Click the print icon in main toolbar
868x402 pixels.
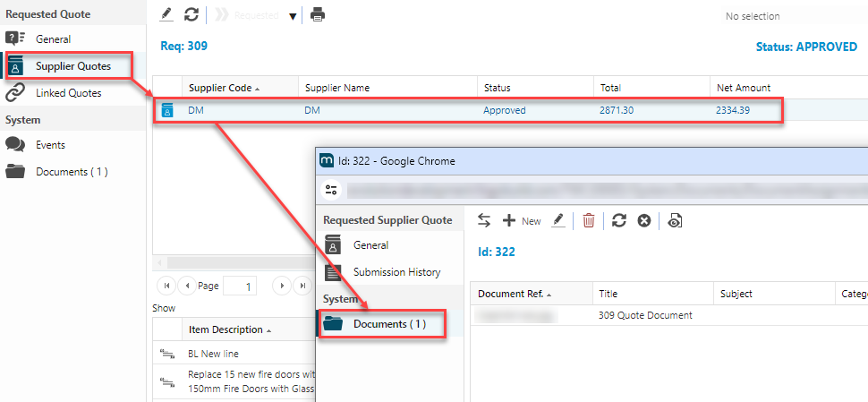(x=318, y=15)
